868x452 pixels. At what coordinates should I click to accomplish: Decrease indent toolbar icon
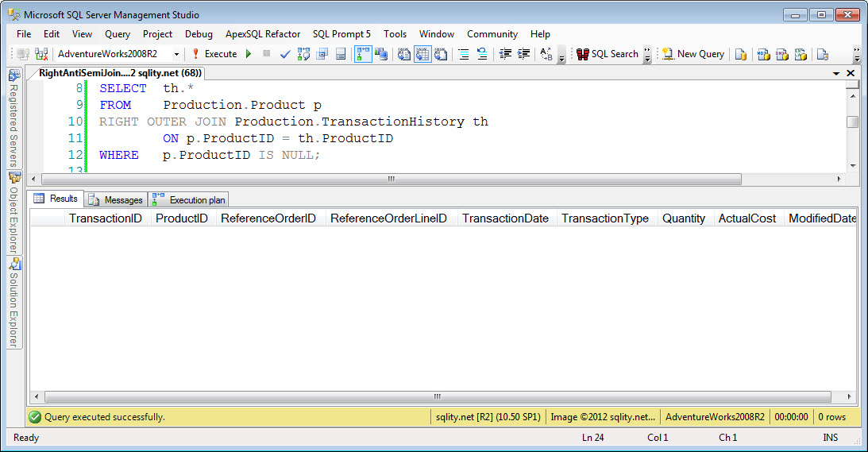[x=505, y=54]
